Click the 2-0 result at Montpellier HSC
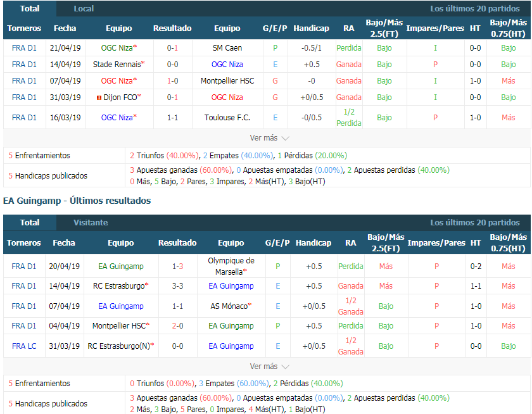This screenshot has width=532, height=414. tap(177, 326)
